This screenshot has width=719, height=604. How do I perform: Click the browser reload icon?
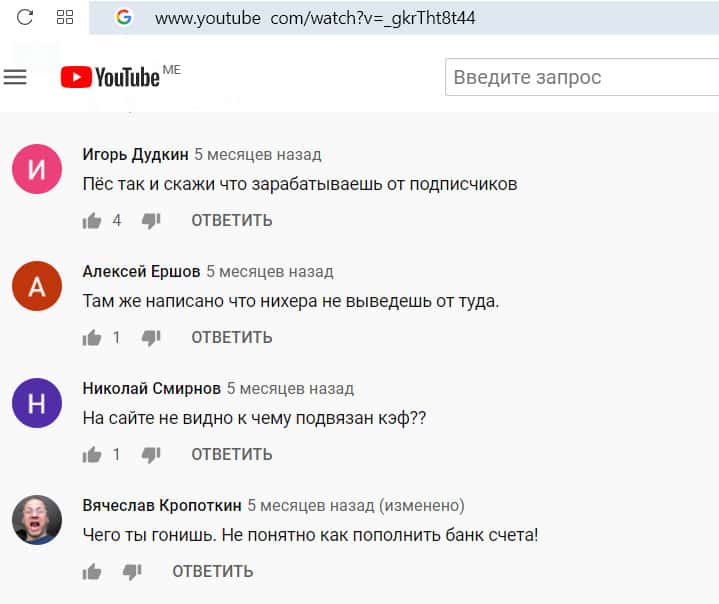point(25,17)
